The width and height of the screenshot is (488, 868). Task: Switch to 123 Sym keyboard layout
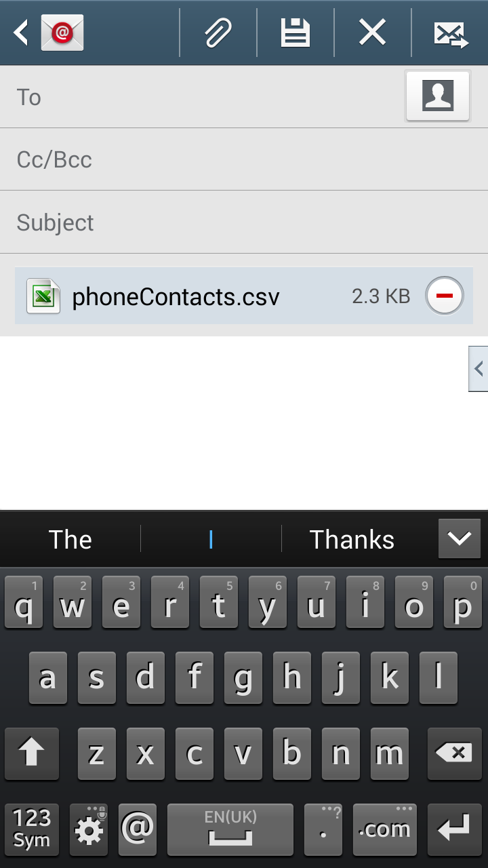(32, 829)
